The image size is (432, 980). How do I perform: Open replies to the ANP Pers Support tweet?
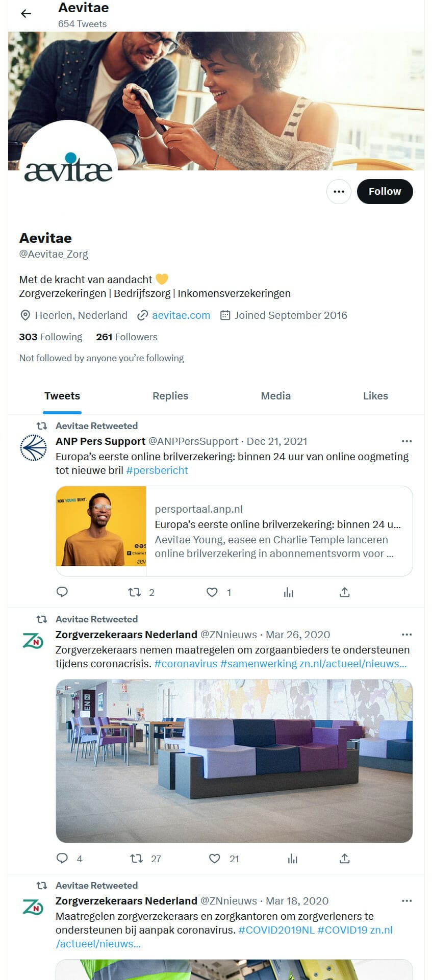pos(62,592)
